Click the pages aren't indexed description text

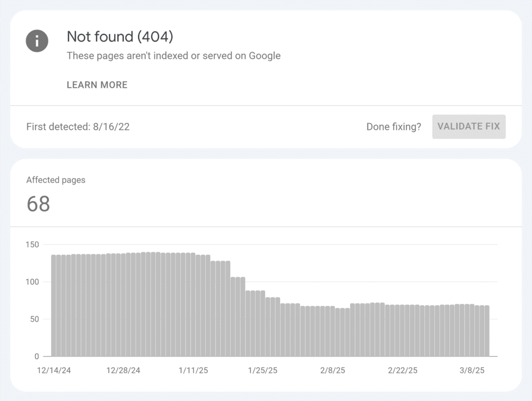tap(173, 56)
